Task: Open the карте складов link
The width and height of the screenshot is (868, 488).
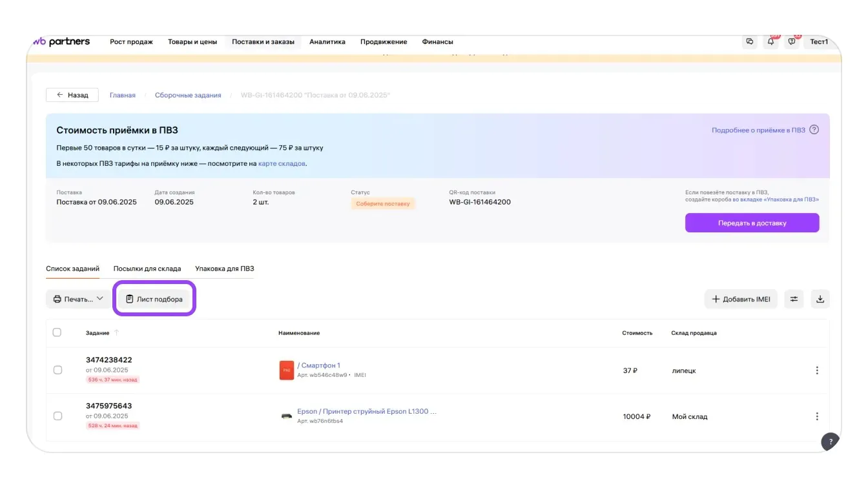Action: (282, 164)
